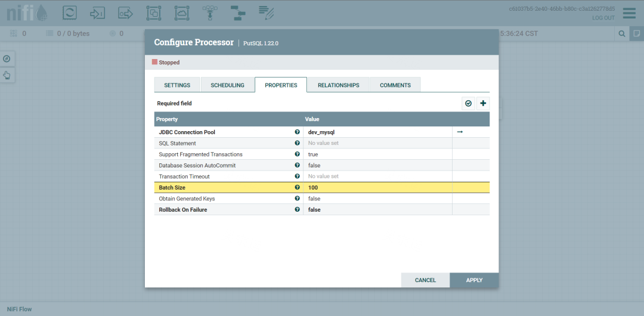Image resolution: width=644 pixels, height=316 pixels.
Task: Click the Stopped status indicator
Action: (x=166, y=63)
